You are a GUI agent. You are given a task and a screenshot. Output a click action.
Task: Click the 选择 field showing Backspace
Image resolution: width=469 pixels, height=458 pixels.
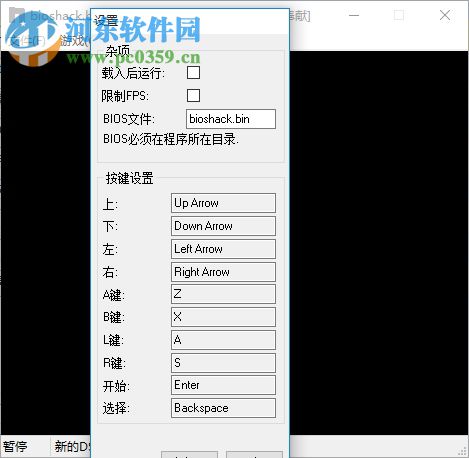[223, 408]
